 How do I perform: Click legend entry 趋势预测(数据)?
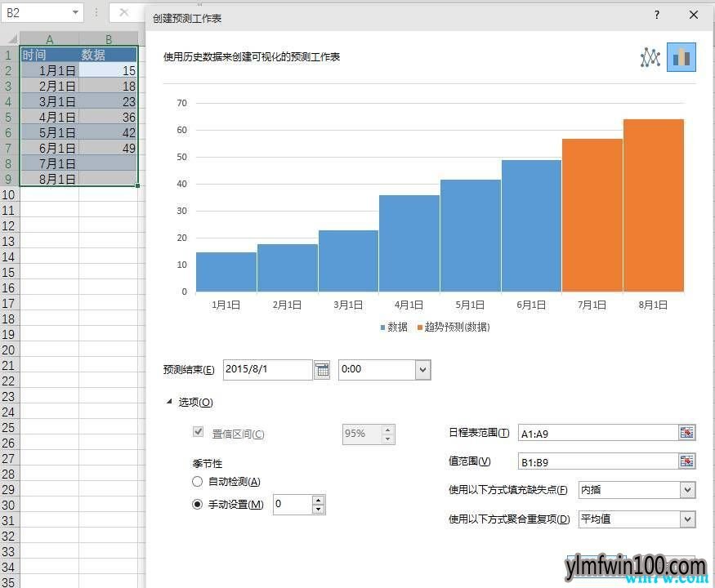(x=454, y=327)
